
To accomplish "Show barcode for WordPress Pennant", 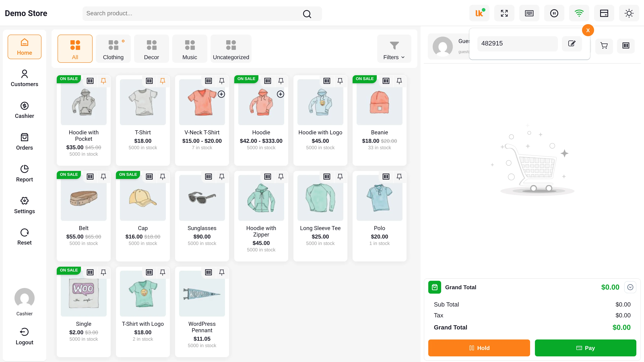I will coord(208,272).
